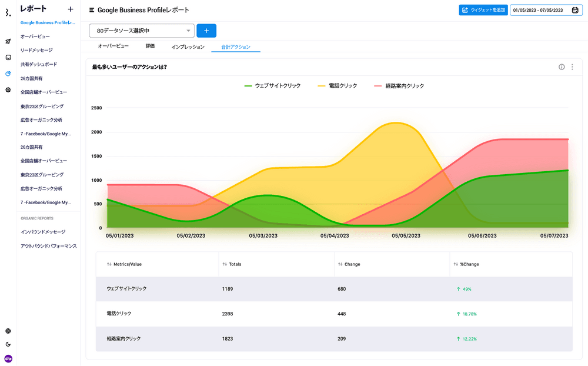Toggle dark mode moon icon
The height and width of the screenshot is (366, 588).
8,344
